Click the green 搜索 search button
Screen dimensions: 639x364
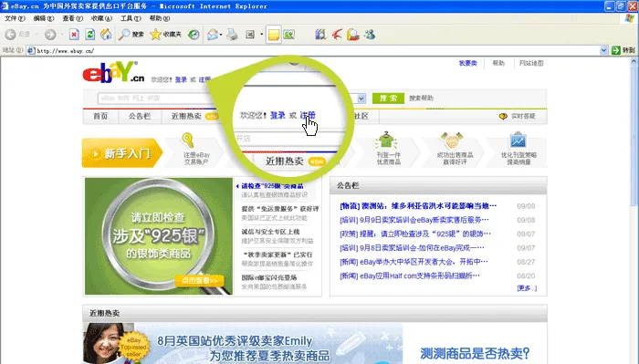coord(388,99)
